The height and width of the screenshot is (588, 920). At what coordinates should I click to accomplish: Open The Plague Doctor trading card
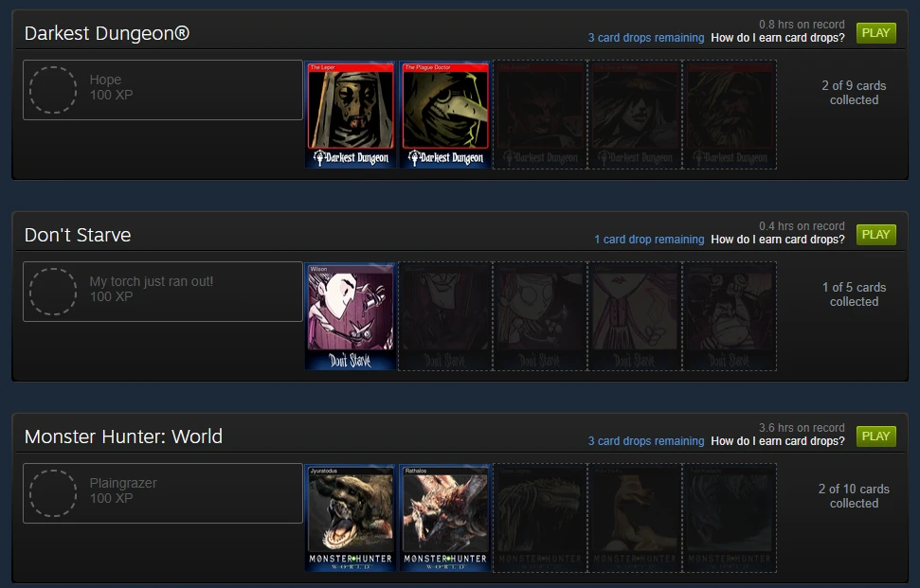(444, 115)
